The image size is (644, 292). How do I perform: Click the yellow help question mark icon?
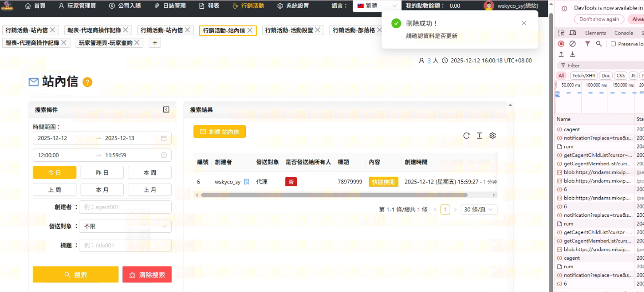(x=87, y=82)
